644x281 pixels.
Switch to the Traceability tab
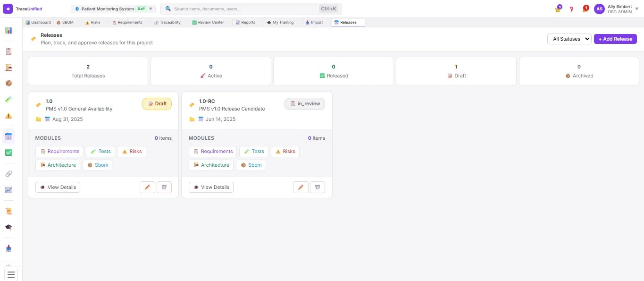pyautogui.click(x=167, y=22)
